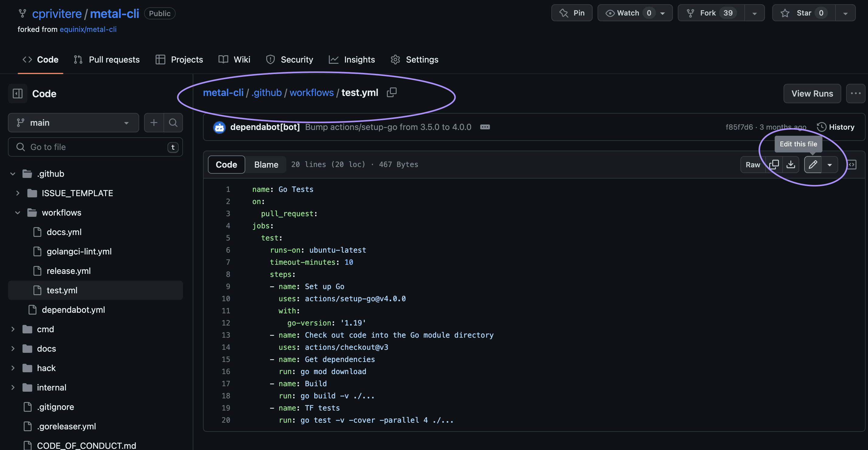The image size is (868, 450).
Task: Open the equinix/metal-cli upstream link
Action: click(88, 29)
